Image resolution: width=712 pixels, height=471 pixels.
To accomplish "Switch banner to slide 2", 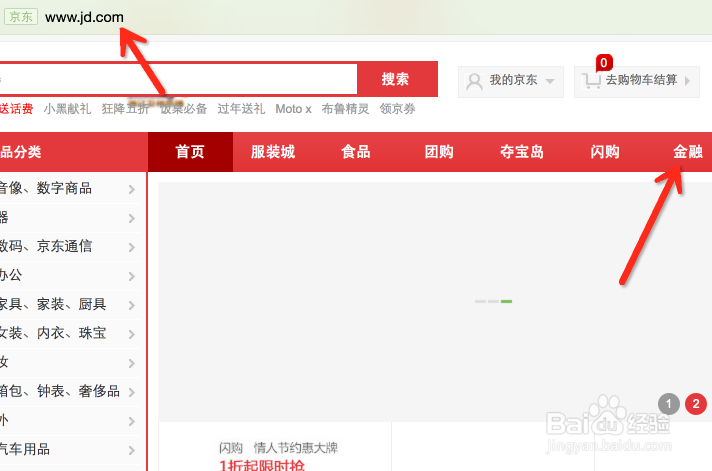I will click(x=696, y=404).
